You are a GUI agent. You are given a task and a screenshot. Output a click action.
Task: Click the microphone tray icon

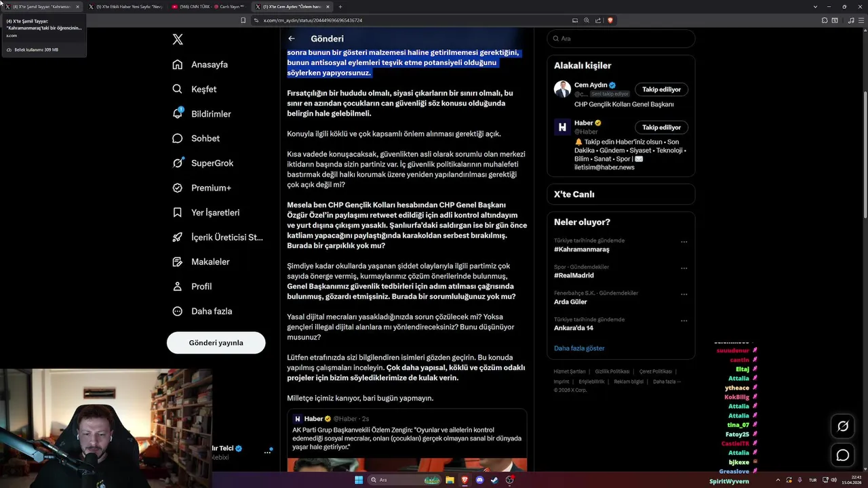click(801, 480)
